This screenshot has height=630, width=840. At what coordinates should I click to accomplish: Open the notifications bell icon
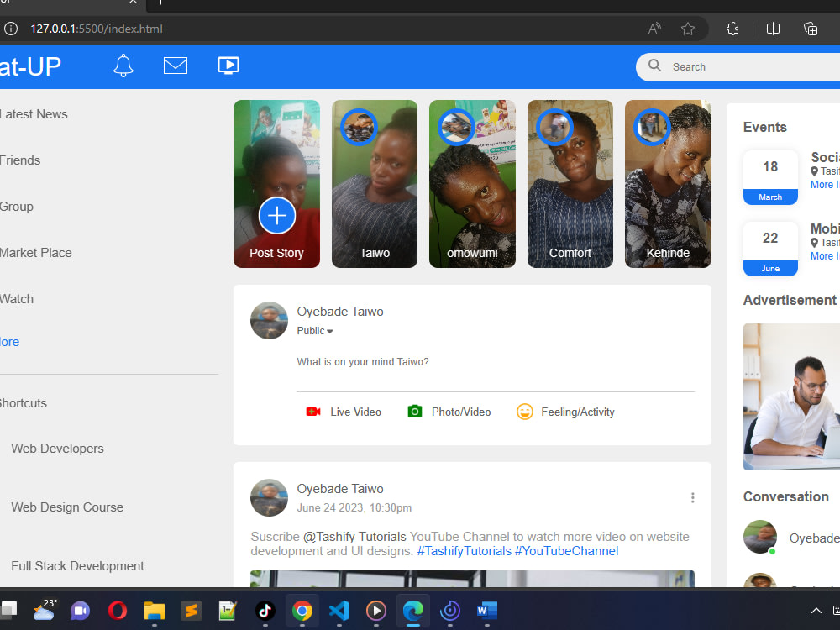123,66
